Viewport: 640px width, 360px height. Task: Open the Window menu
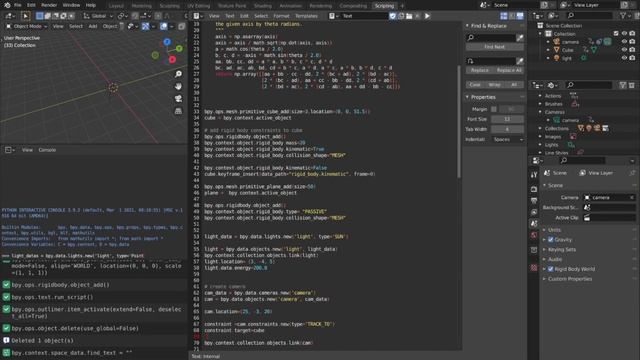71,5
